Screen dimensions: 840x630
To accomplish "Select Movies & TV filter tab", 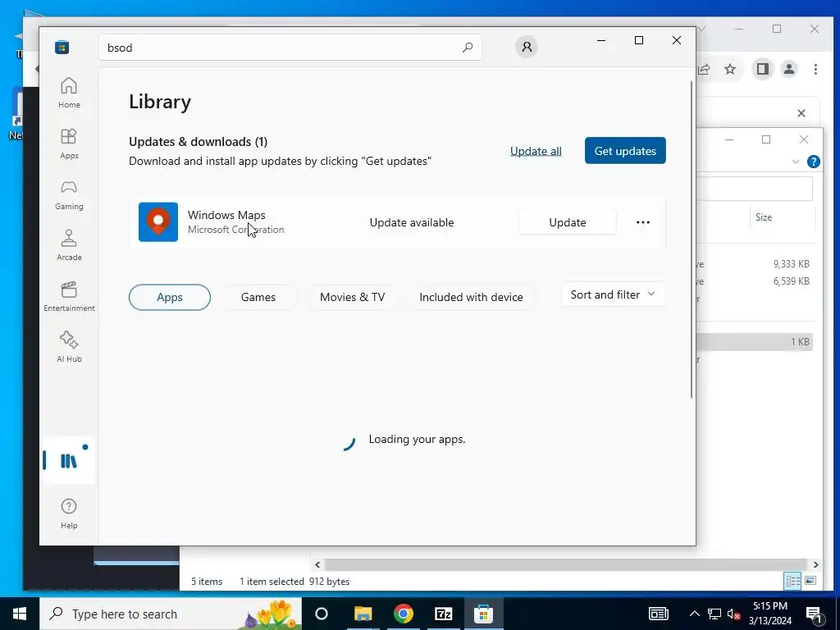I will [353, 297].
